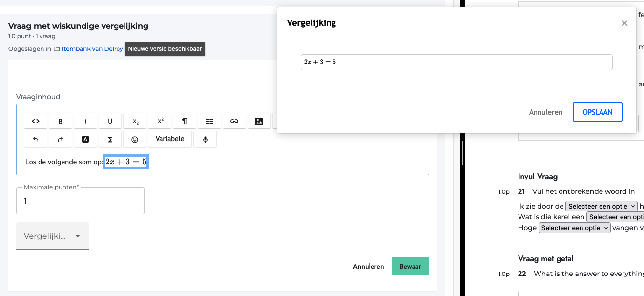This screenshot has width=644, height=296.
Task: Click the microphone recording icon
Action: coord(205,139)
